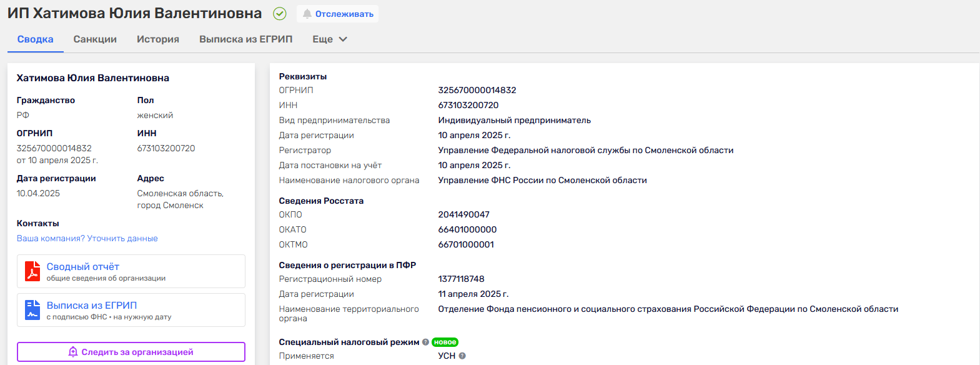Click the УСН tax regime value
The height and width of the screenshot is (365, 980).
[447, 356]
